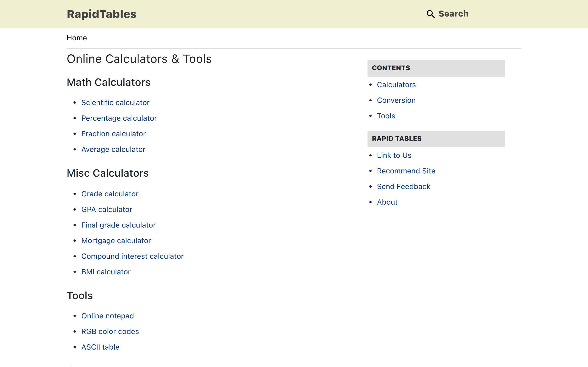The image size is (588, 367).
Task: Open the Percentage calculator
Action: tap(119, 118)
